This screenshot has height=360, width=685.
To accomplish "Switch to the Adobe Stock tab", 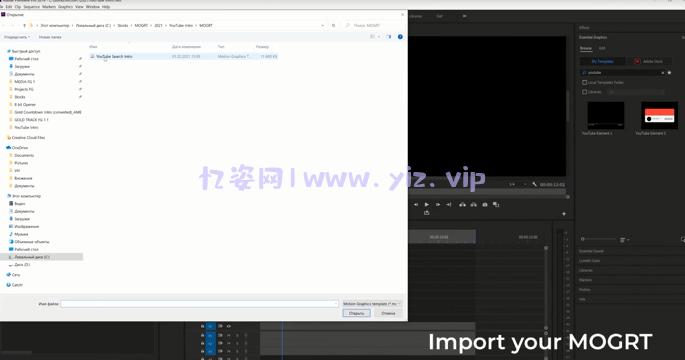I will click(649, 62).
